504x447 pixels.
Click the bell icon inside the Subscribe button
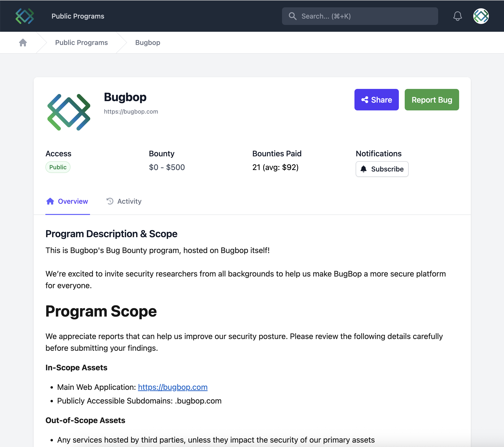[364, 169]
